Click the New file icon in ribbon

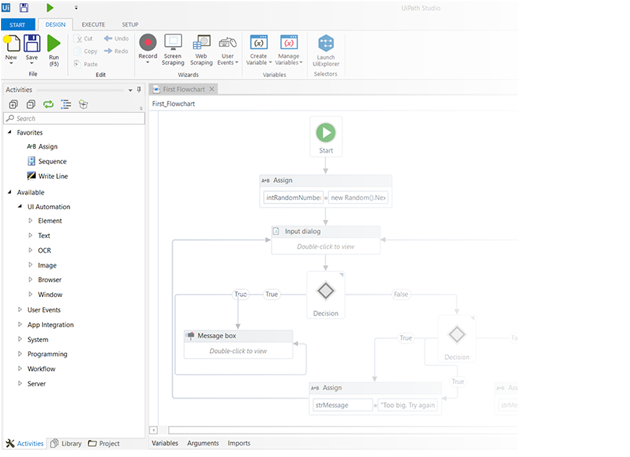pos(11,43)
